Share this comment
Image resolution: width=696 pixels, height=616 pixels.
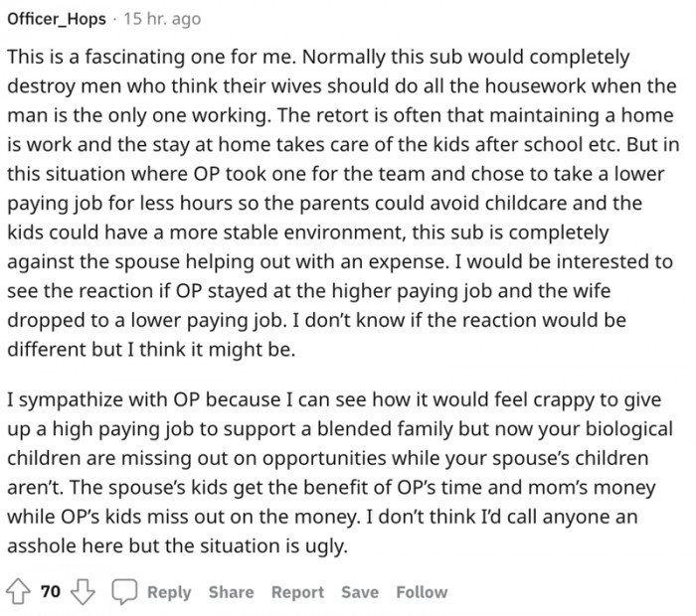(231, 592)
